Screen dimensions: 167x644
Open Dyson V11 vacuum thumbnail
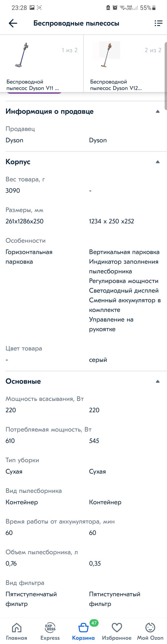click(22, 55)
